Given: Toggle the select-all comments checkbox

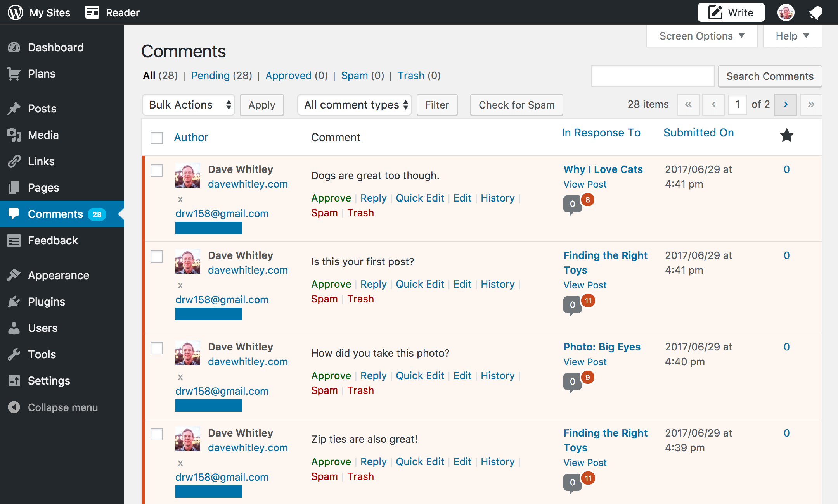Looking at the screenshot, I should 157,138.
